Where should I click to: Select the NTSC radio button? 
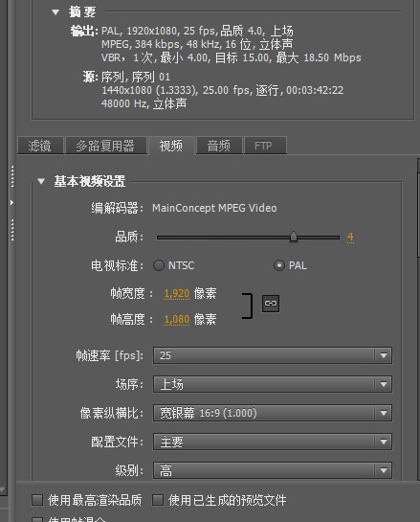159,265
